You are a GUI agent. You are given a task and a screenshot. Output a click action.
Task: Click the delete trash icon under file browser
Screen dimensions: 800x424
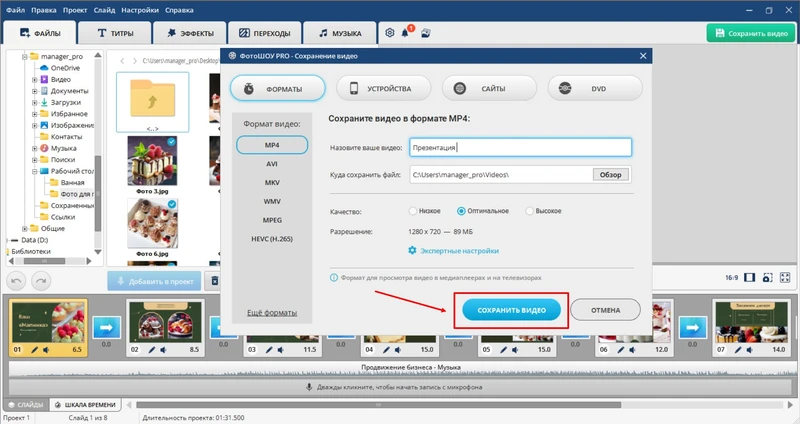coord(215,281)
